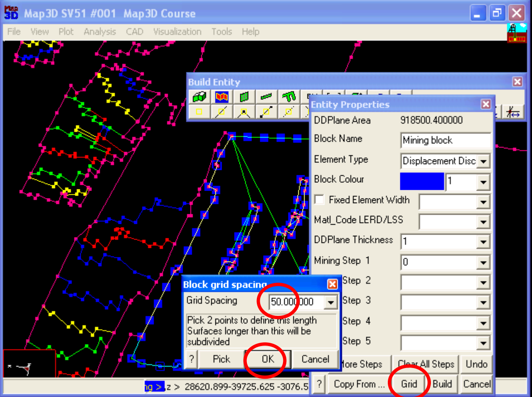This screenshot has width=532, height=397.
Task: Select the green line strip entity tool
Action: pos(266,97)
